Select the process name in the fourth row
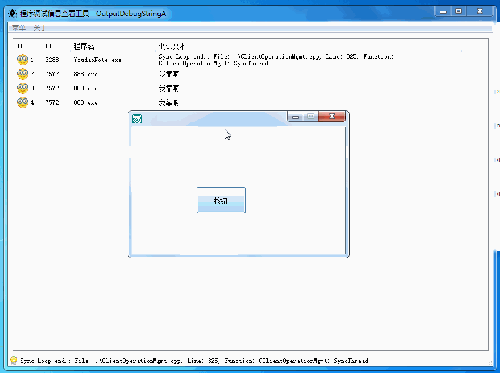 [x=85, y=102]
